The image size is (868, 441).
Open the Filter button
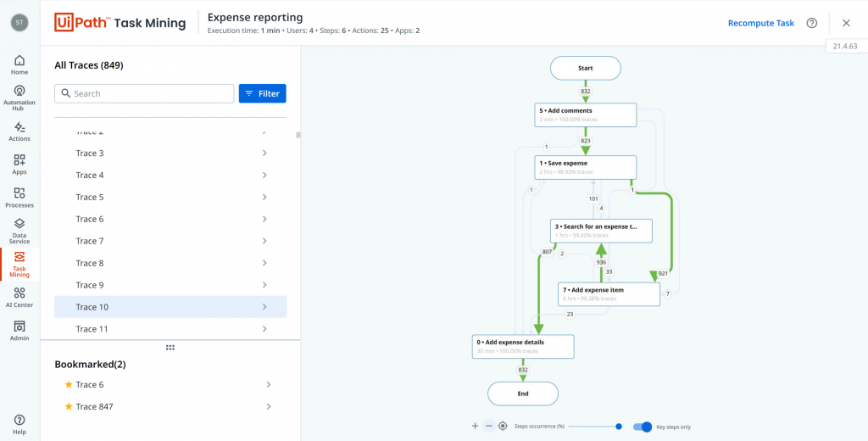pyautogui.click(x=263, y=93)
